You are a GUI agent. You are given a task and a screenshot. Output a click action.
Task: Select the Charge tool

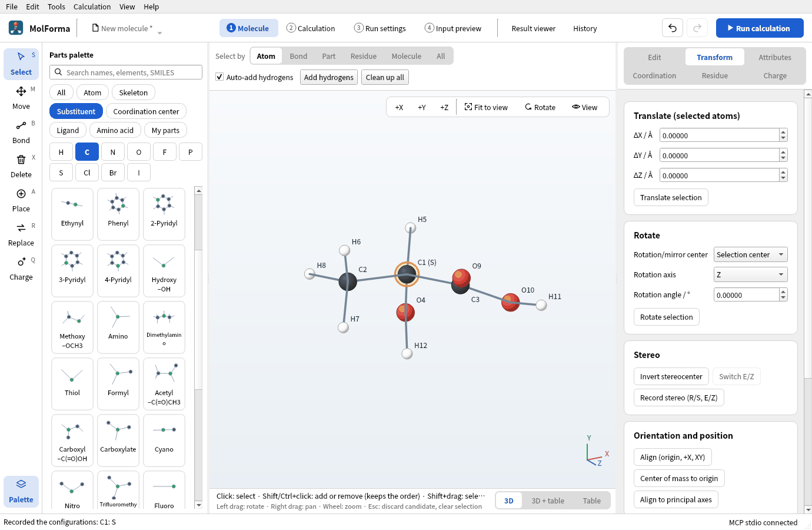[x=21, y=269]
